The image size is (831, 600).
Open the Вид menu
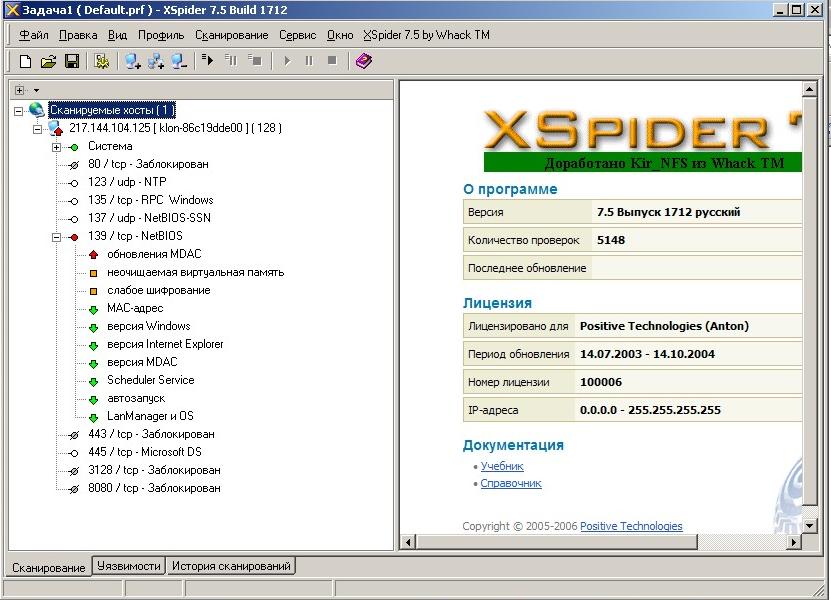tap(117, 35)
